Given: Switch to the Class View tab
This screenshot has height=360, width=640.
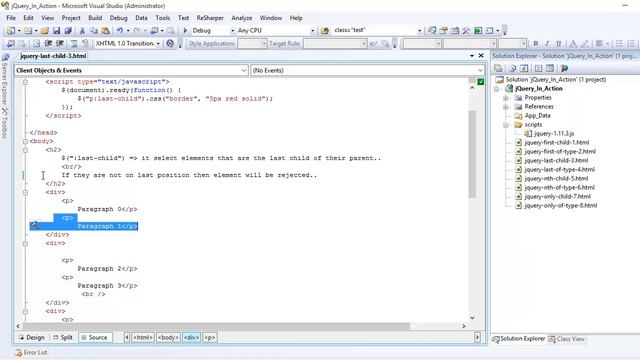Looking at the screenshot, I should [x=567, y=339].
